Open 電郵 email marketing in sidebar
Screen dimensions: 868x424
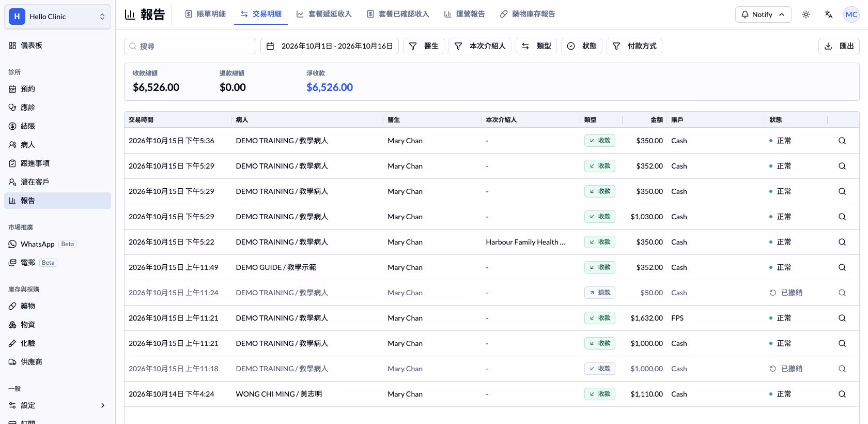57,263
